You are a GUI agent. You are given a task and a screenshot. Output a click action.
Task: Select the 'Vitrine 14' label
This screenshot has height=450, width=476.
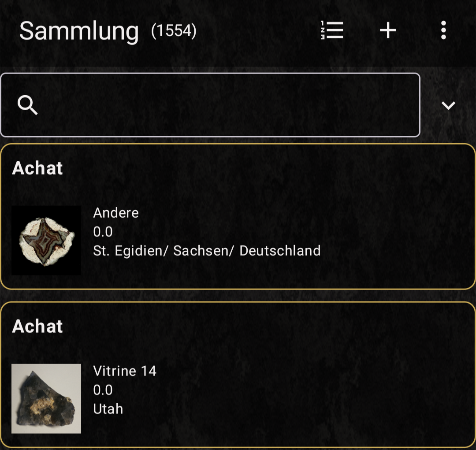125,371
